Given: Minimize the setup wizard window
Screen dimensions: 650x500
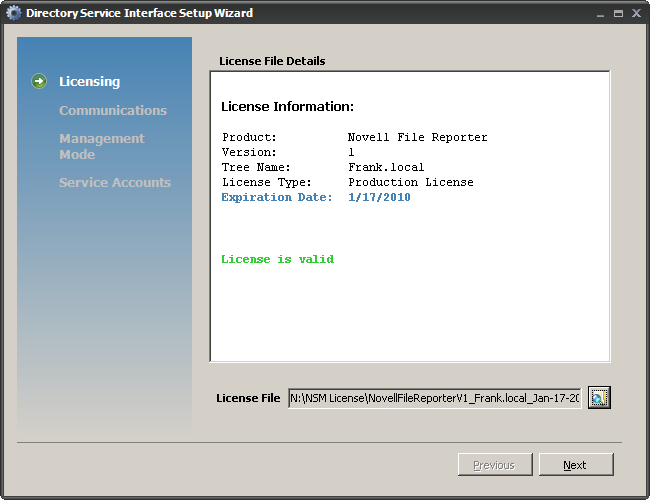Looking at the screenshot, I should point(600,14).
